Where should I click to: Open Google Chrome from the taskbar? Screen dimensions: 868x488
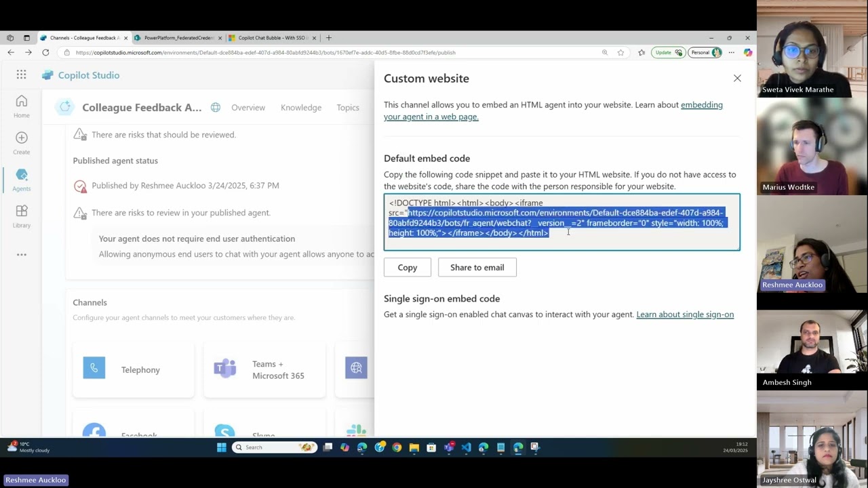397,447
